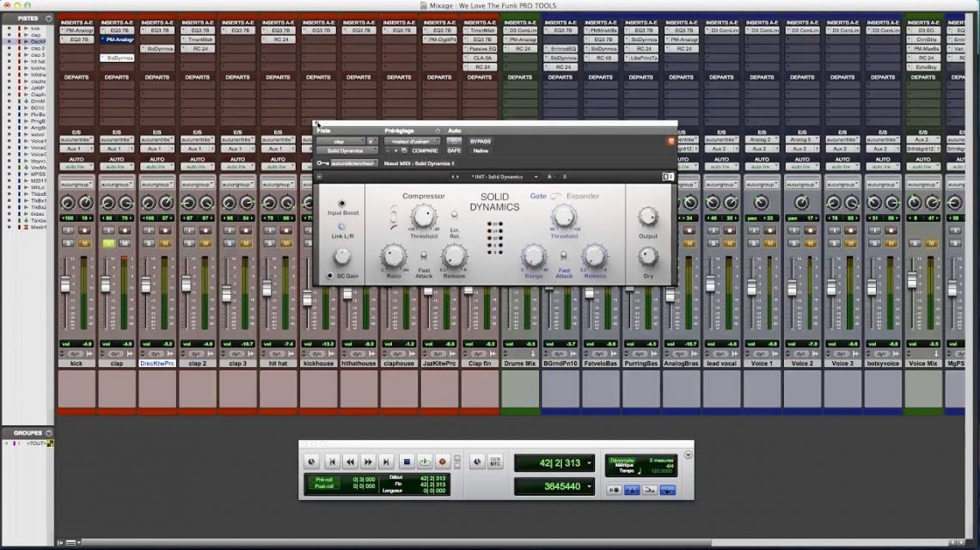Click the Go to End transport button
The image size is (980, 550).
[387, 461]
